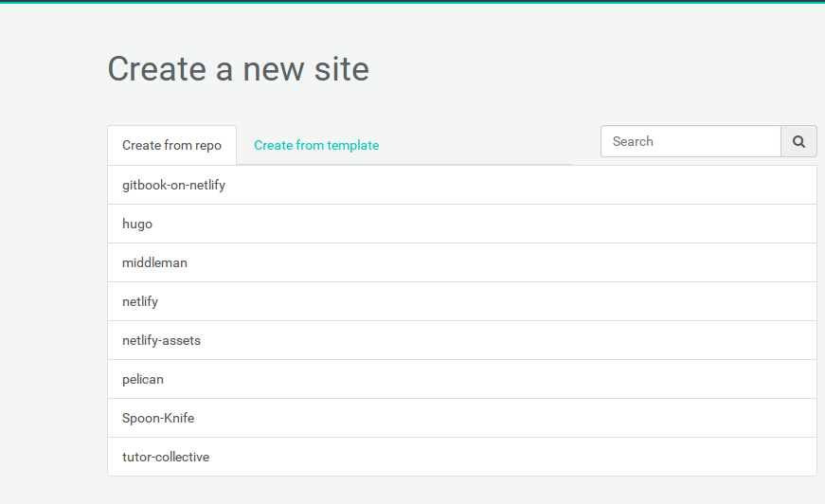Focus the Search input field
Image resolution: width=825 pixels, height=504 pixels.
click(690, 141)
